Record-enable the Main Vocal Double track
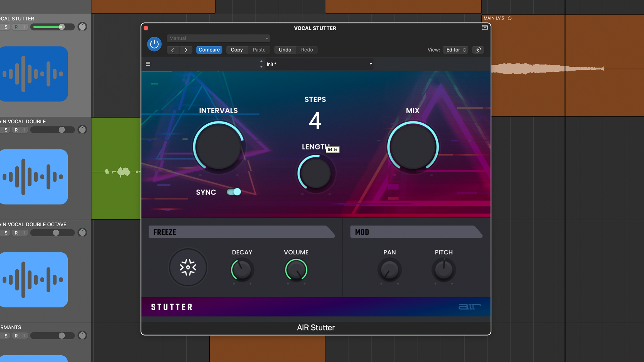The height and width of the screenshot is (362, 644). pyautogui.click(x=16, y=130)
